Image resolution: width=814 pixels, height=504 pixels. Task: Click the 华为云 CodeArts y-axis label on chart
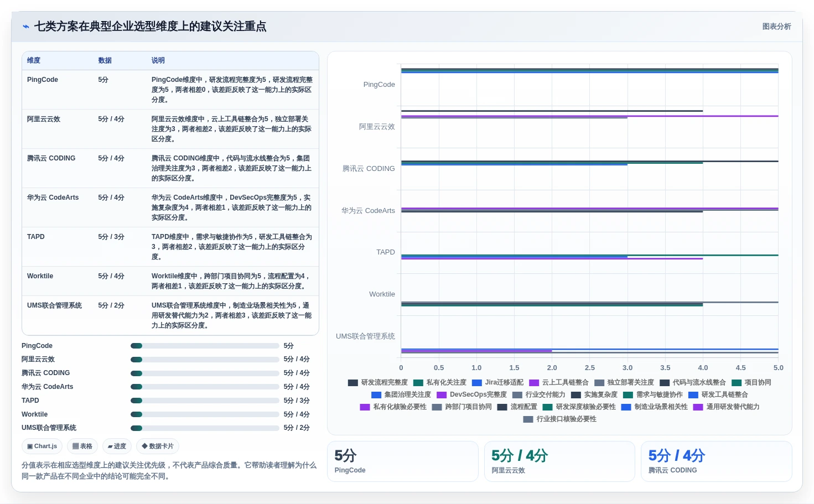tap(368, 211)
